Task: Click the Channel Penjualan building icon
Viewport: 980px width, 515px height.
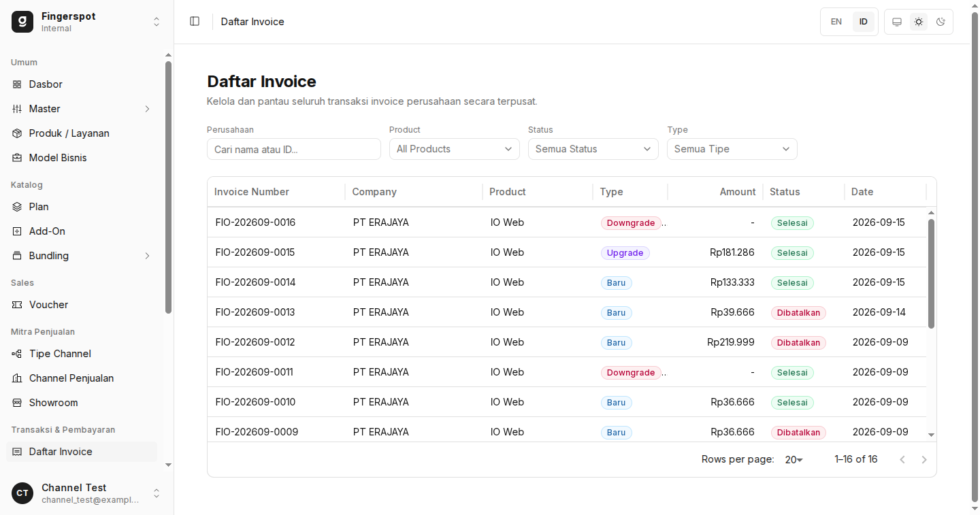Action: point(17,378)
